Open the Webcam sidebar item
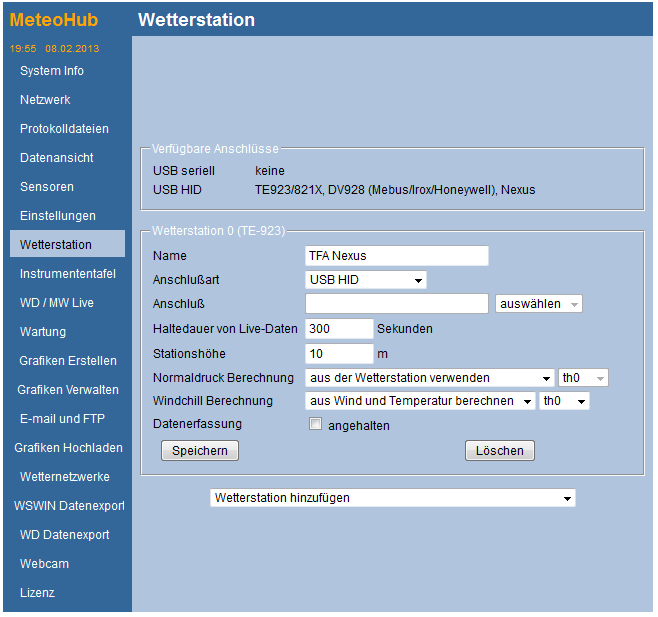 coord(45,564)
